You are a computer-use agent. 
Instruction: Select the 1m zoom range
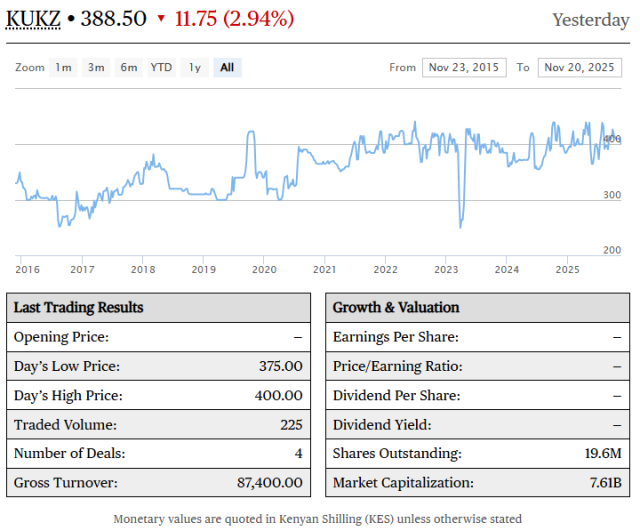point(63,67)
